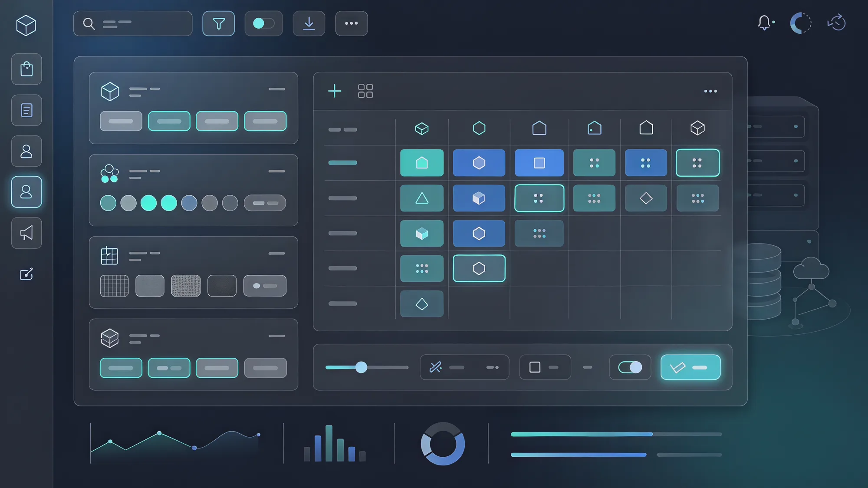The image size is (868, 488).
Task: Select the teal house cell in first row
Action: 422,163
